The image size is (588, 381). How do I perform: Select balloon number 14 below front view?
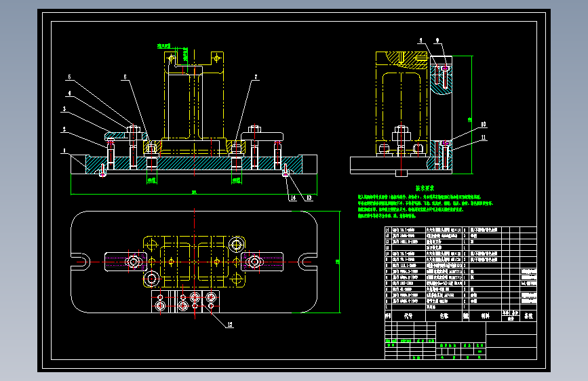point(293,198)
